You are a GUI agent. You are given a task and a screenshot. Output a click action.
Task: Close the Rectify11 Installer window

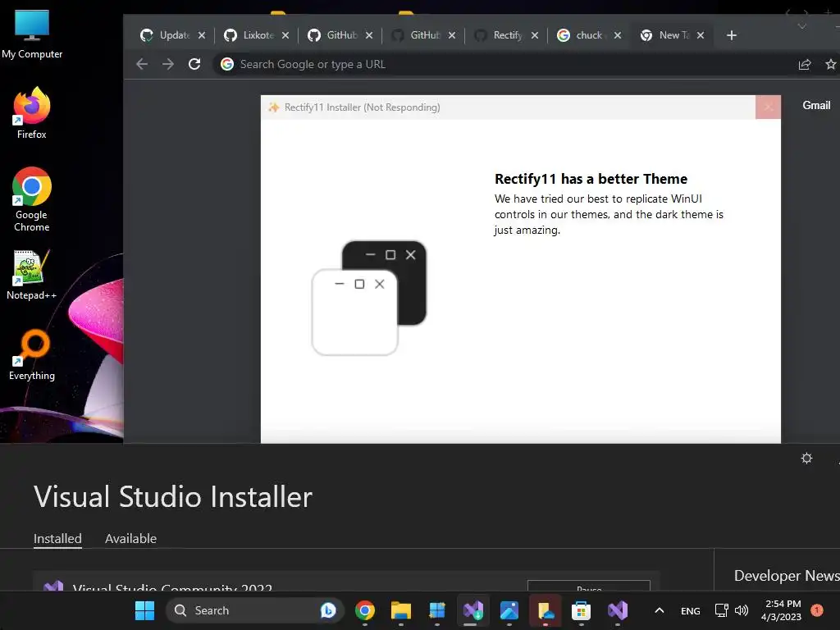[x=768, y=107]
